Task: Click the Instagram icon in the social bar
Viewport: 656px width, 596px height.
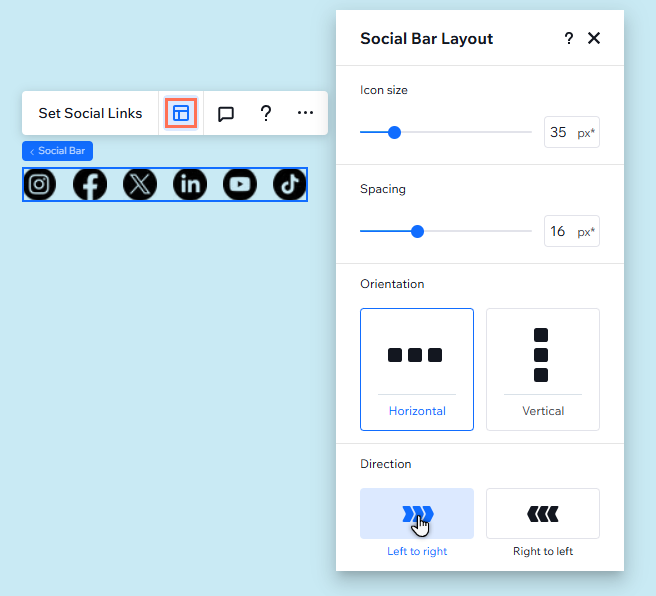Action: pos(40,184)
